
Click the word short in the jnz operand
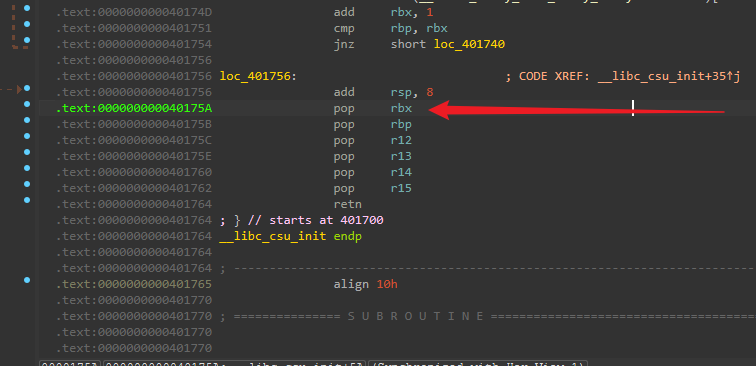pyautogui.click(x=408, y=44)
